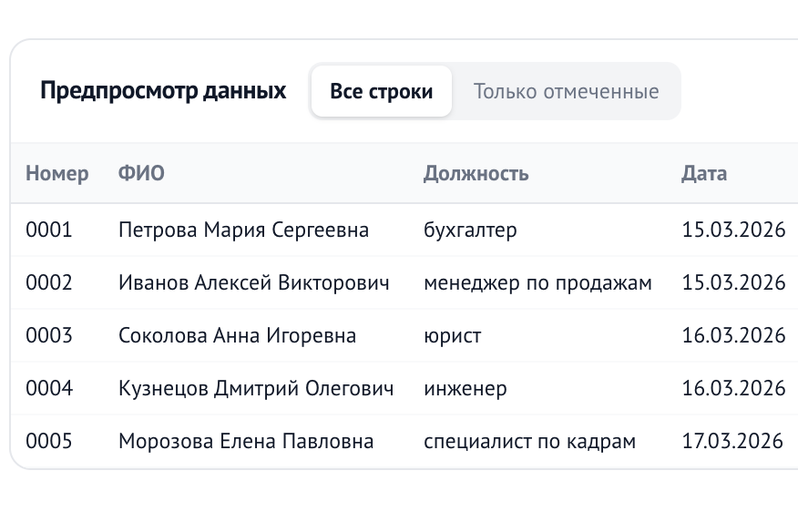
Task: Click the name "Петрова Мария Сергеевна"
Action: coord(244,230)
